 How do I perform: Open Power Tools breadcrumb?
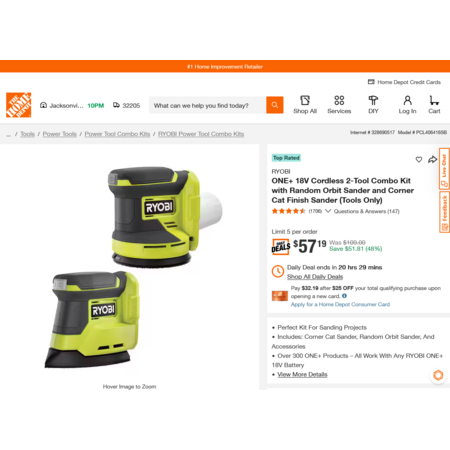tap(60, 134)
